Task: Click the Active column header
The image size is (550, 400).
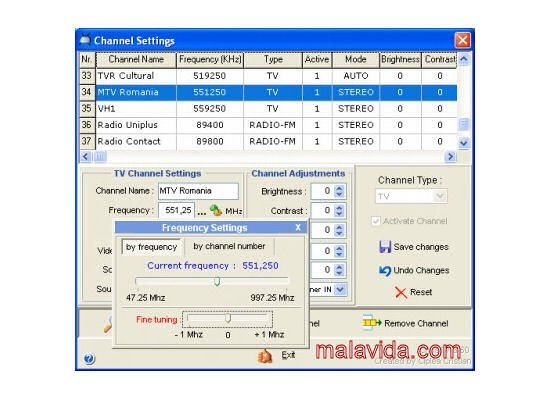Action: [x=317, y=59]
